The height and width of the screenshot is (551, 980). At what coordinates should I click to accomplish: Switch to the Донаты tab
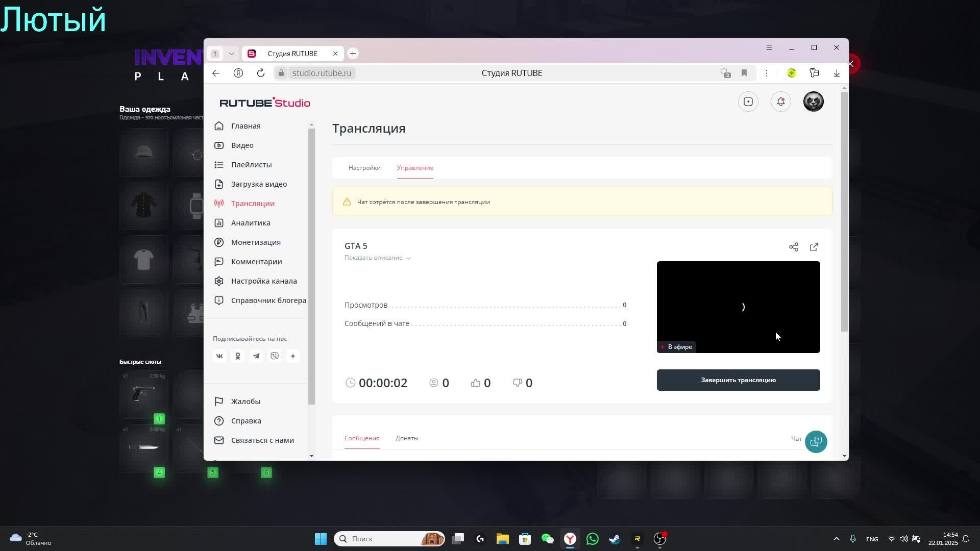407,438
